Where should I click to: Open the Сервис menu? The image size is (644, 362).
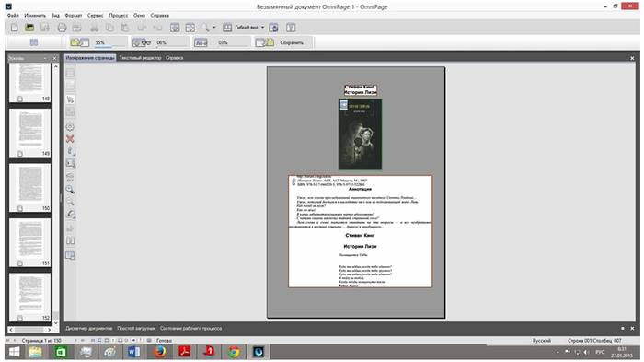[96, 16]
